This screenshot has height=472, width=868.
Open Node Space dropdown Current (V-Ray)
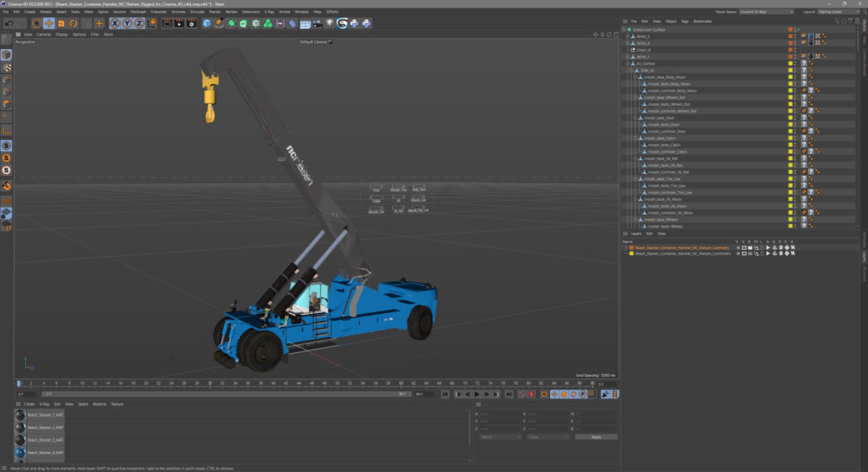766,12
